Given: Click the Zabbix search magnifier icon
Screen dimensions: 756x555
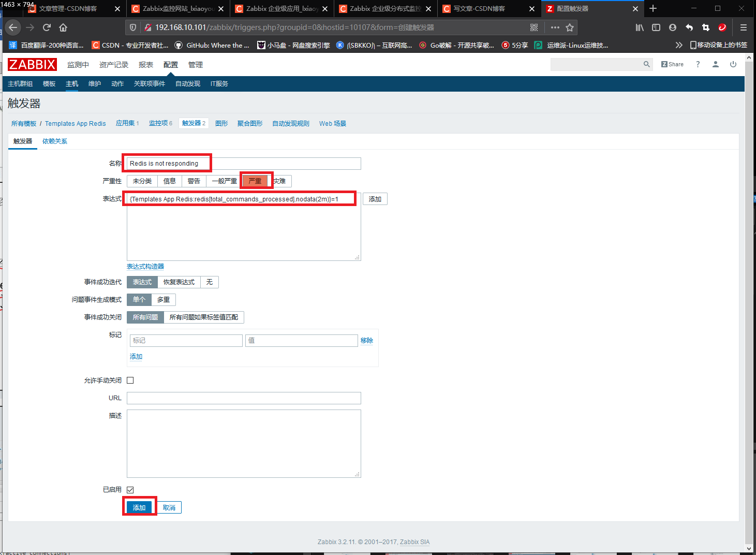Looking at the screenshot, I should pyautogui.click(x=646, y=64).
